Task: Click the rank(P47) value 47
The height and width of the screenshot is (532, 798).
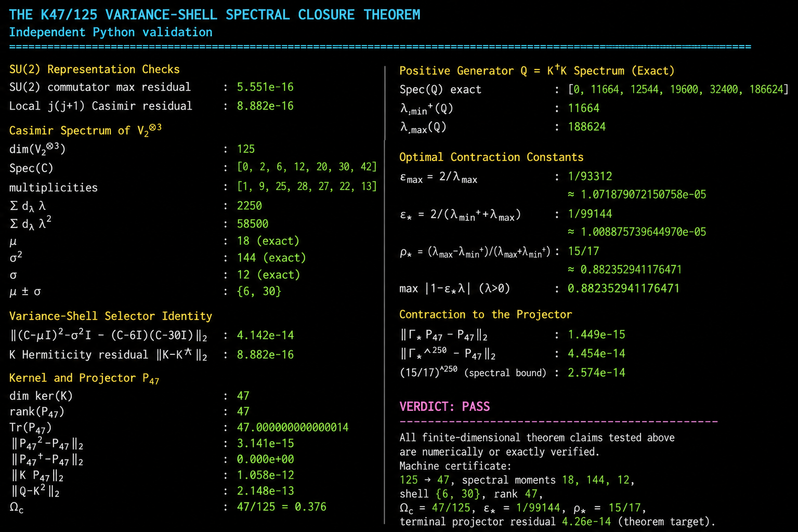Action: pyautogui.click(x=243, y=411)
